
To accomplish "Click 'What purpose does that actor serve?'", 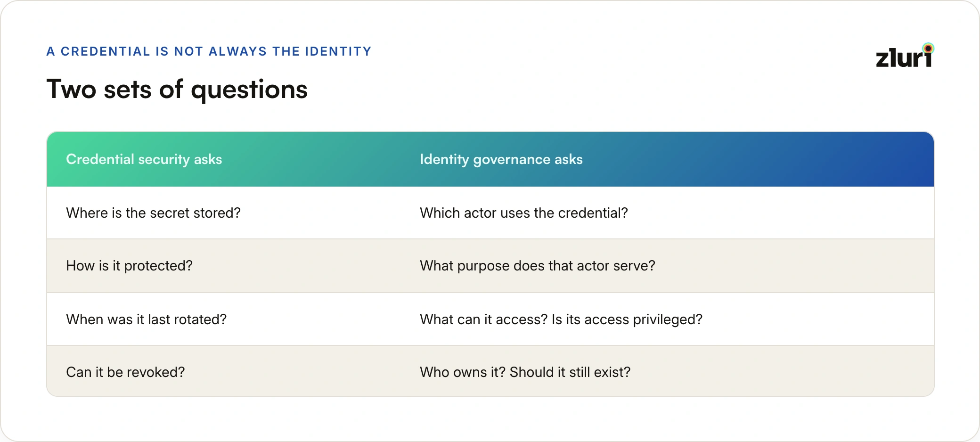I will pyautogui.click(x=538, y=266).
